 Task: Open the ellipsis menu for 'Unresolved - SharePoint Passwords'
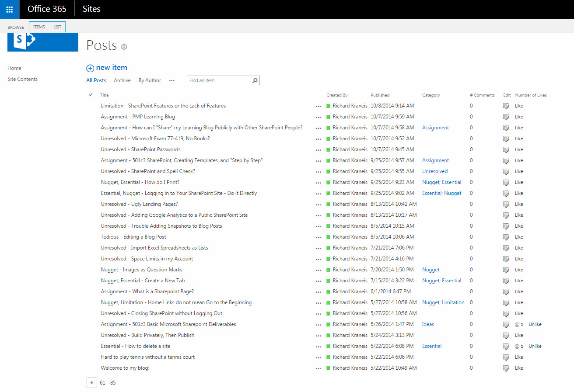pos(318,150)
